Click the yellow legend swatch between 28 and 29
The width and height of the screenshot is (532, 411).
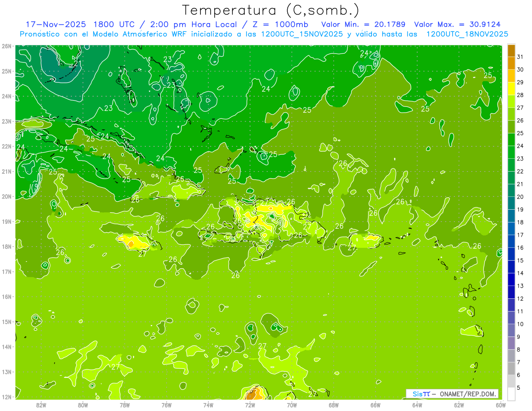(x=511, y=89)
